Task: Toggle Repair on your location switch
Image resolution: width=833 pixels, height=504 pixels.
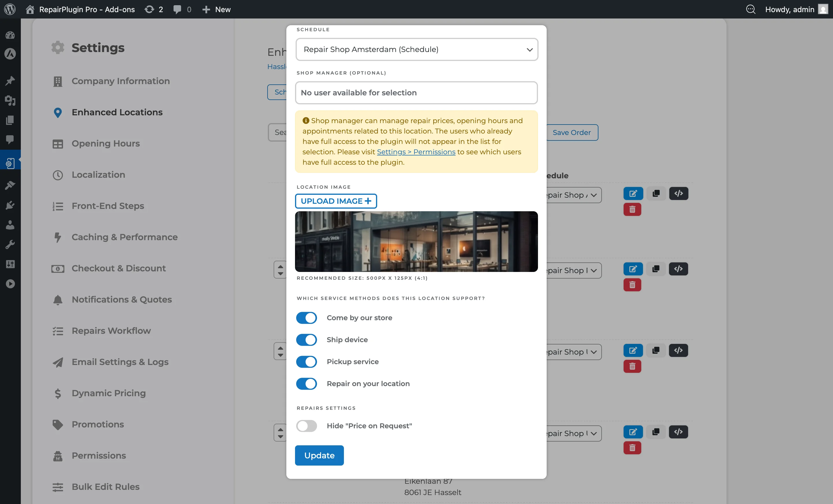Action: [307, 384]
